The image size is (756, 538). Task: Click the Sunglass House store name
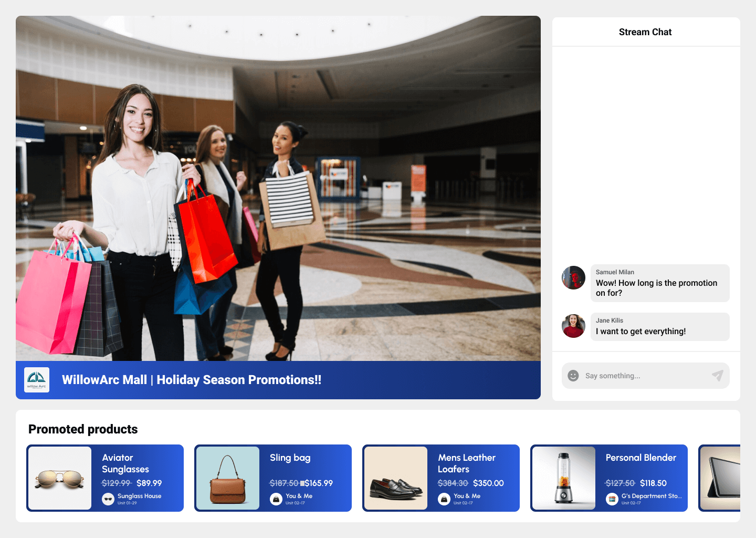click(x=139, y=496)
